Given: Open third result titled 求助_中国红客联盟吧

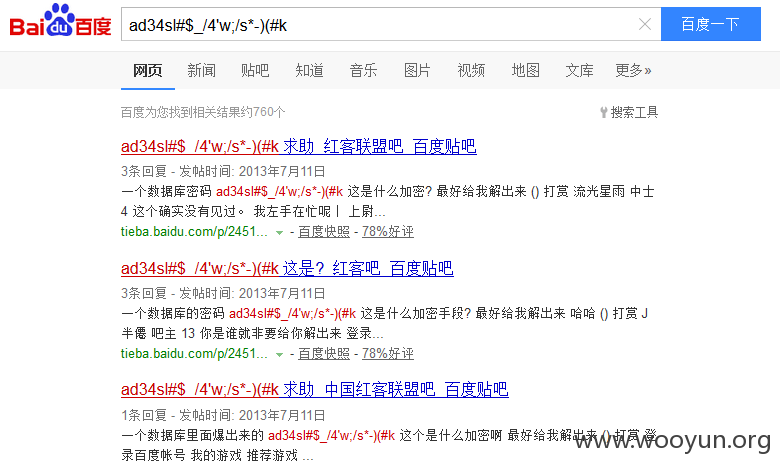Looking at the screenshot, I should (x=314, y=389).
